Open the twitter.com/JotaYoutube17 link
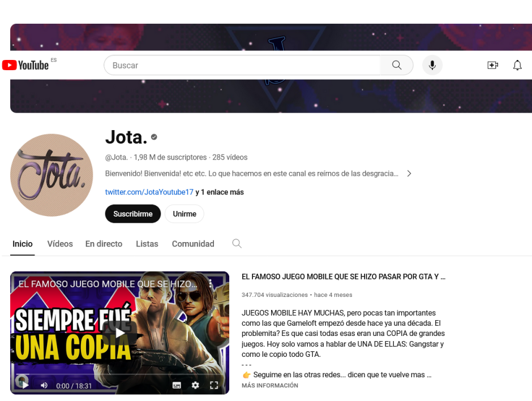The width and height of the screenshot is (532, 401). [149, 192]
